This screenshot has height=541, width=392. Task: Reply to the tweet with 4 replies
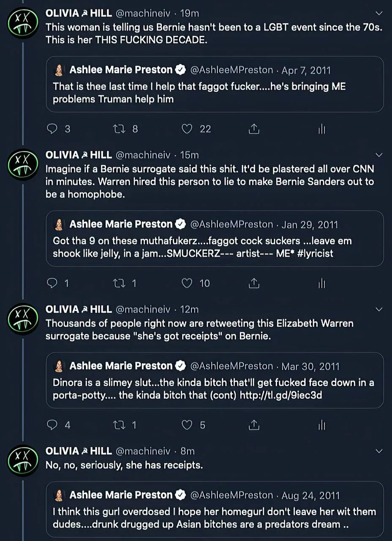point(52,425)
